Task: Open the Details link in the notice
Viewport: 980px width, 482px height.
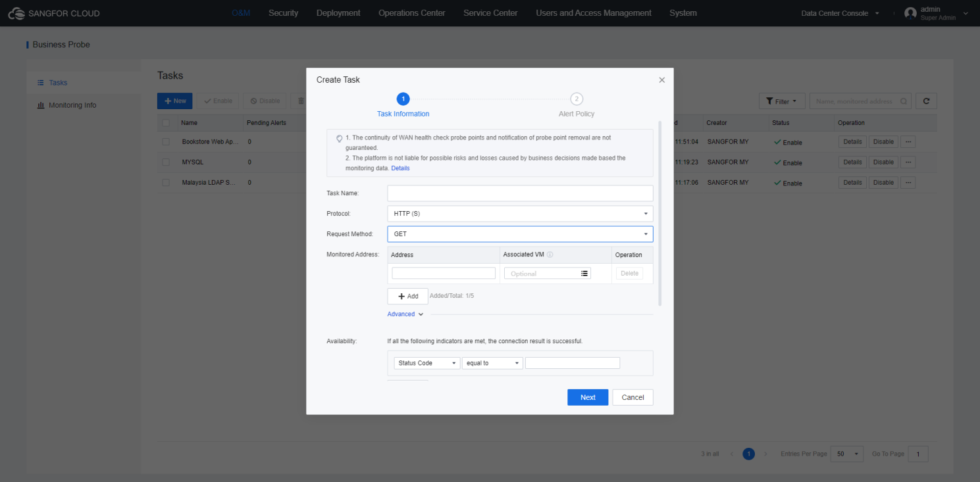Action: (x=400, y=168)
